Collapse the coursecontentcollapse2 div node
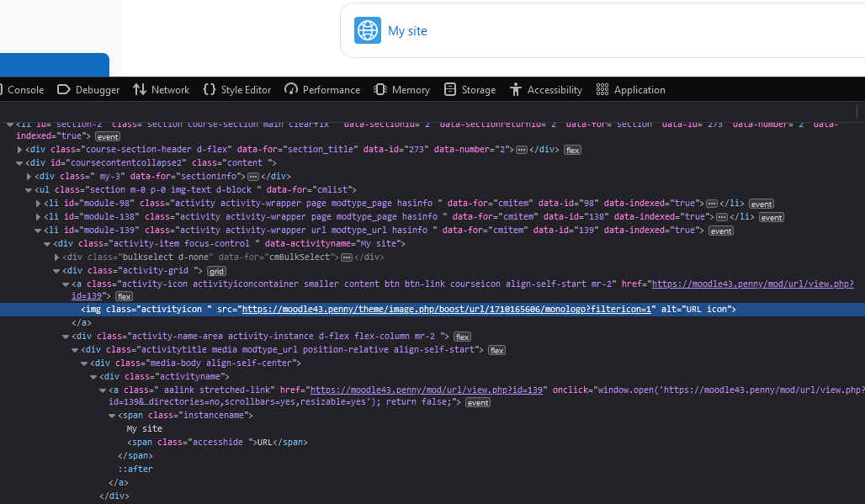Image resolution: width=865 pixels, height=504 pixels. pos(19,163)
